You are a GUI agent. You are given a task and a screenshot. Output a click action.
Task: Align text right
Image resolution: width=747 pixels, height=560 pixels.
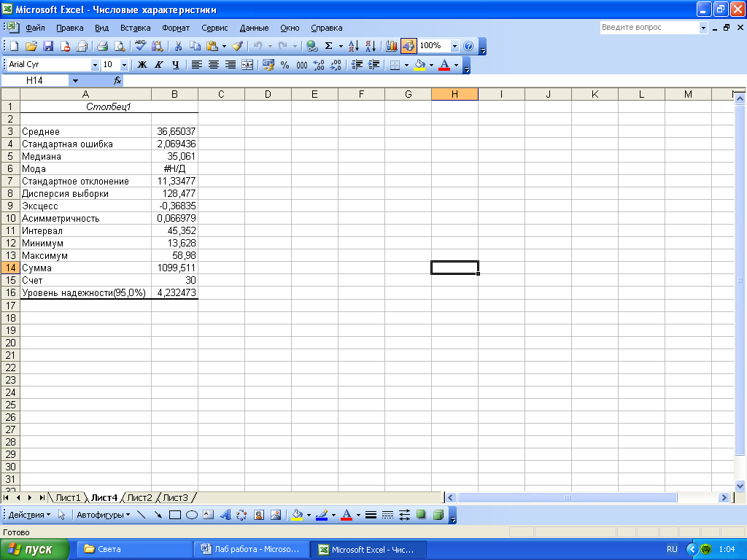[231, 65]
